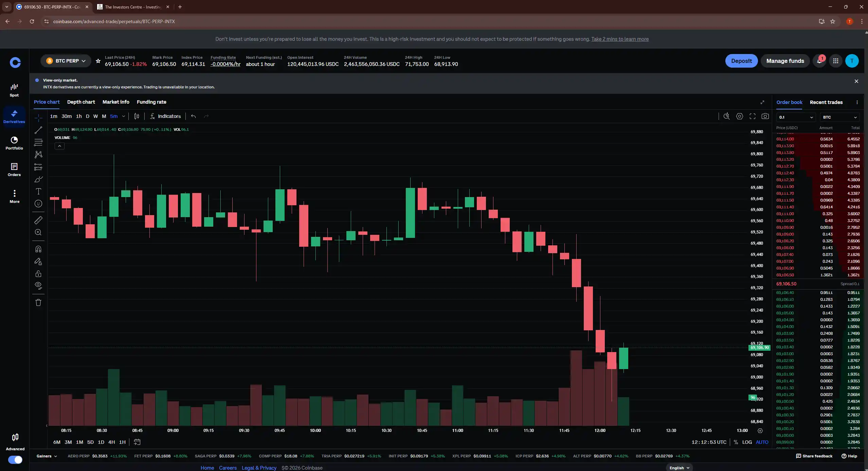Open the candlestick chart type selector
This screenshot has height=471, width=868.
[137, 116]
